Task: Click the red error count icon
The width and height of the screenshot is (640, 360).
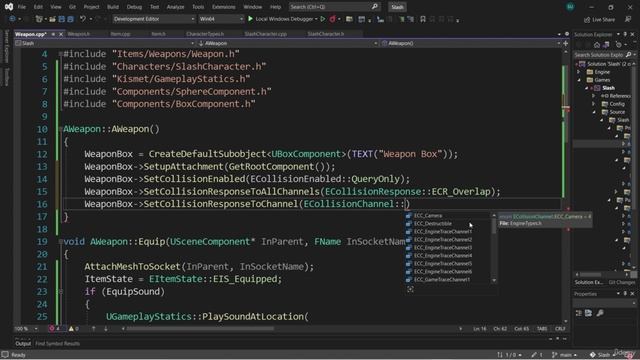Action: (x=51, y=329)
